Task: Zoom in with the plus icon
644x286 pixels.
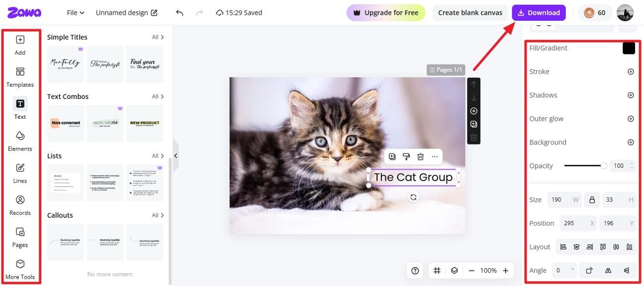Action: tap(505, 271)
